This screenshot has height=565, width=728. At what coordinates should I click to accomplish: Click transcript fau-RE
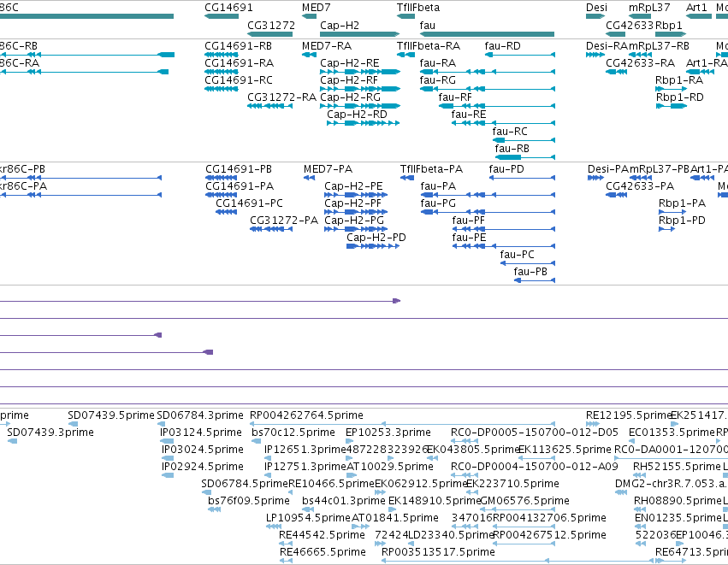coord(469,115)
